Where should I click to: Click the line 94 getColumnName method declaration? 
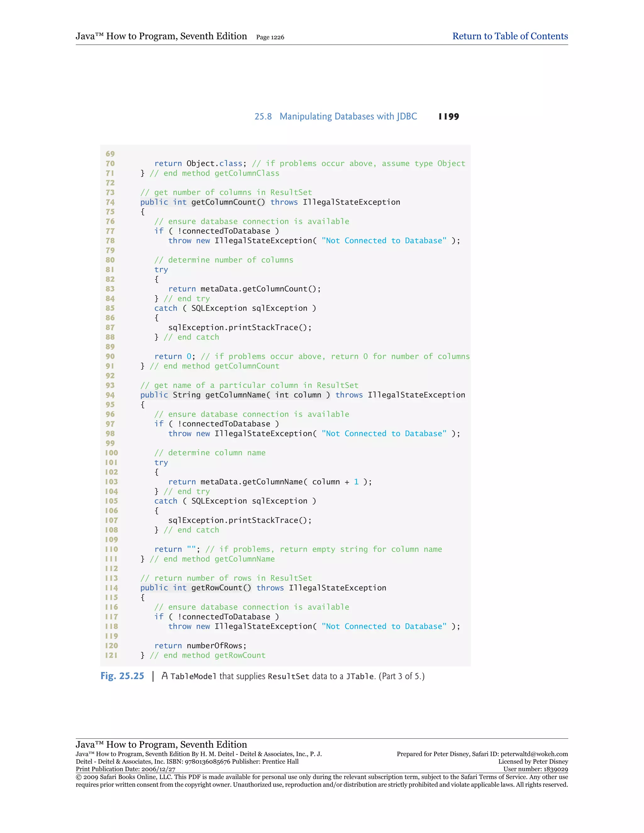(x=302, y=395)
